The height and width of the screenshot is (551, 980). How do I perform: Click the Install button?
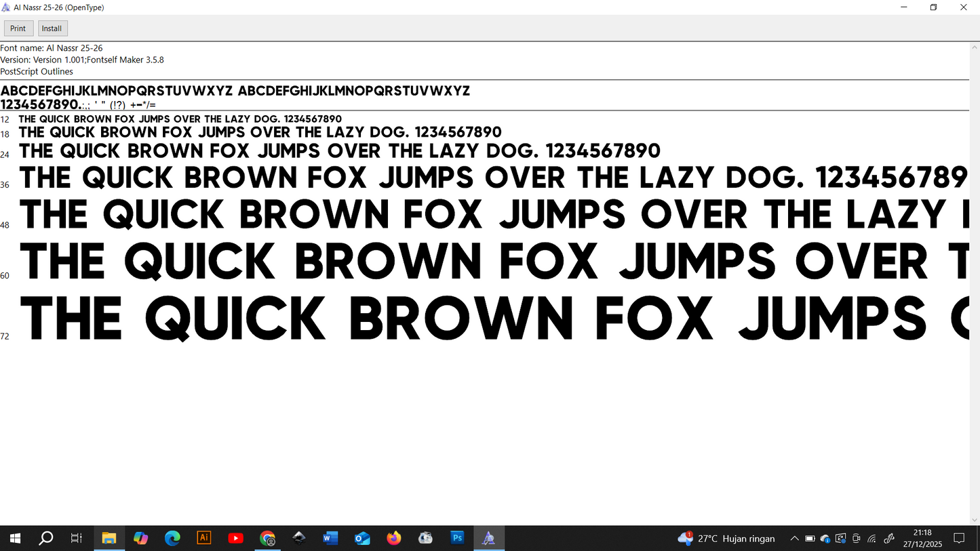52,28
